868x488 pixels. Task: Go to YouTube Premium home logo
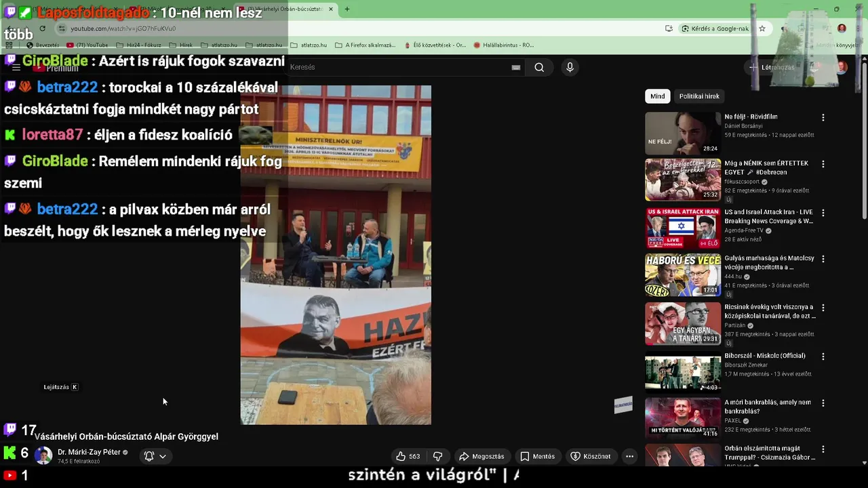pos(57,68)
